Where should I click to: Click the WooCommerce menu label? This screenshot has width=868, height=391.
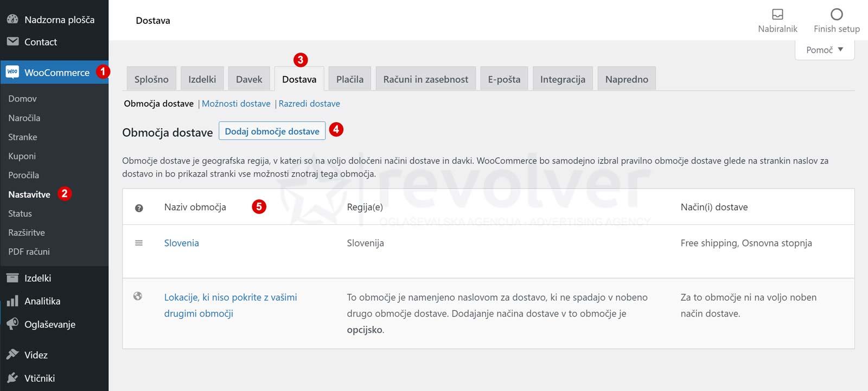tap(57, 72)
